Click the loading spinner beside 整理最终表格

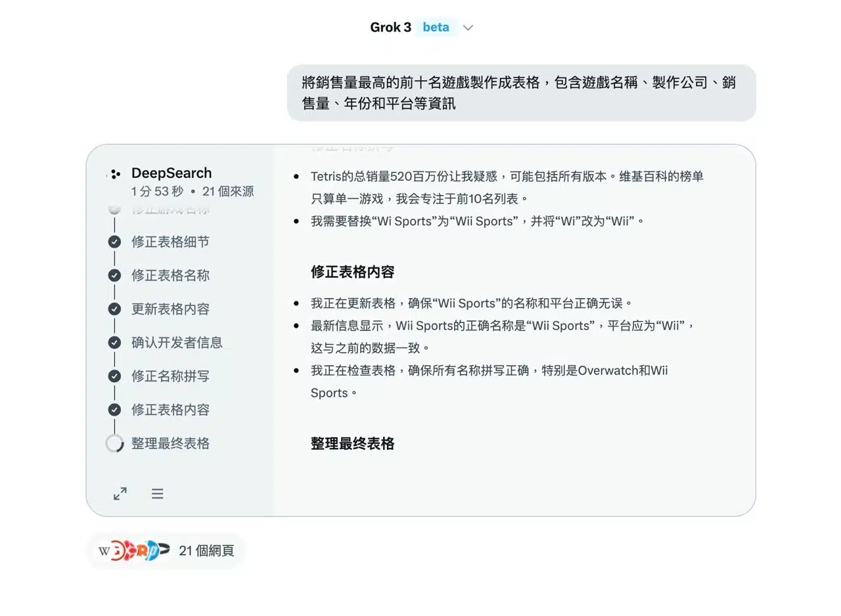pos(114,443)
